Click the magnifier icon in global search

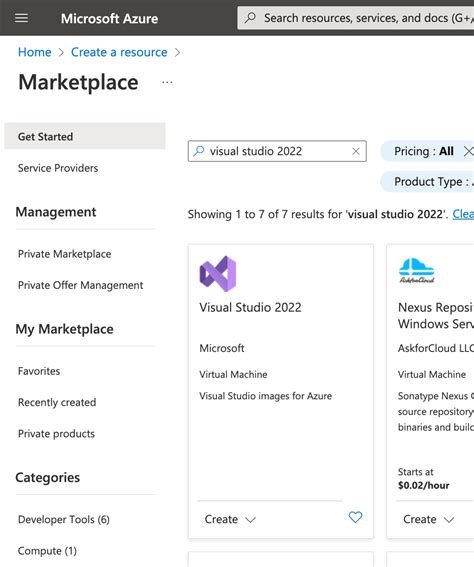coord(250,18)
